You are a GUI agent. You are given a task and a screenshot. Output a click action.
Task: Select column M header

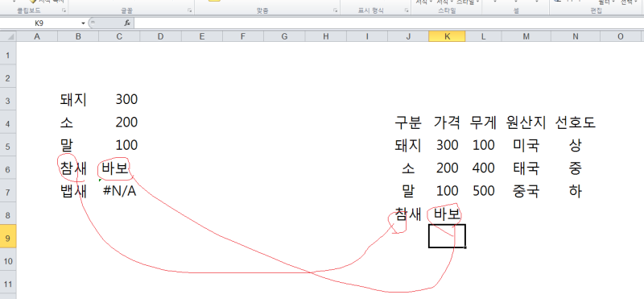(526, 36)
